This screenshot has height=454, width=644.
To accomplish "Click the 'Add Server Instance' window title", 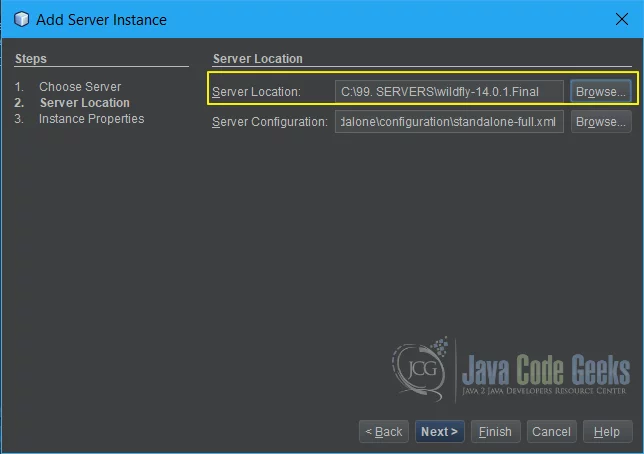I will 101,20.
